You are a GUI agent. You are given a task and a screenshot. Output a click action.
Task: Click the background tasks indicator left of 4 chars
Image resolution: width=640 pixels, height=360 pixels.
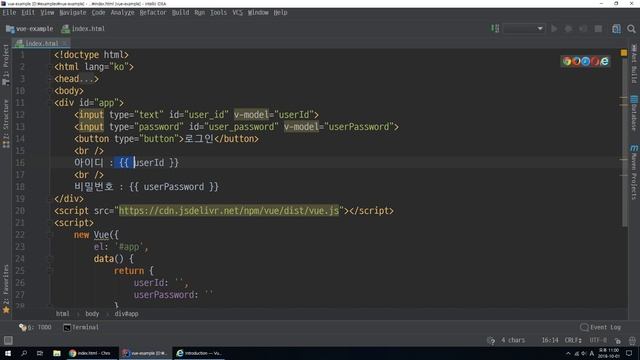pyautogui.click(x=491, y=340)
